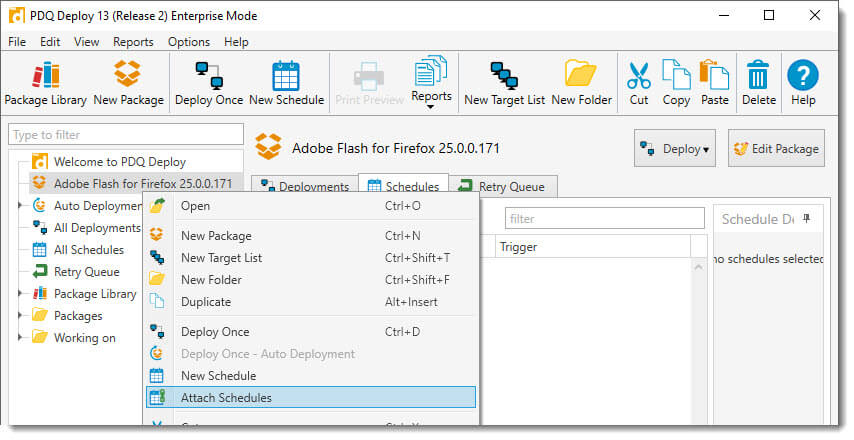The width and height of the screenshot is (854, 440).
Task: Click the Paste toolbar icon
Action: click(715, 83)
